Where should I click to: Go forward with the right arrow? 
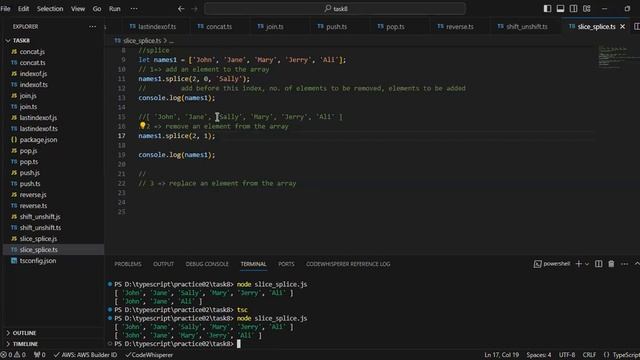point(194,9)
